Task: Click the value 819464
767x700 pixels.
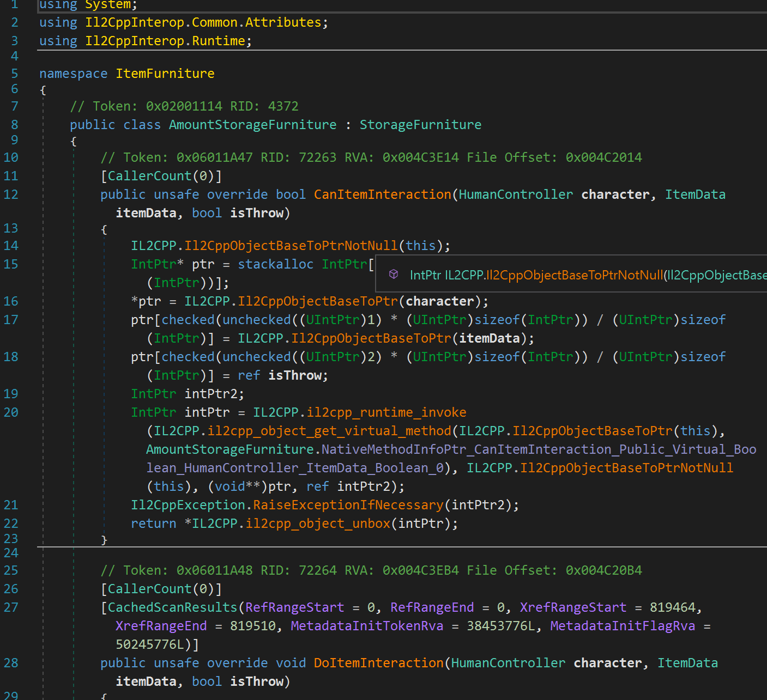Action: (x=672, y=607)
